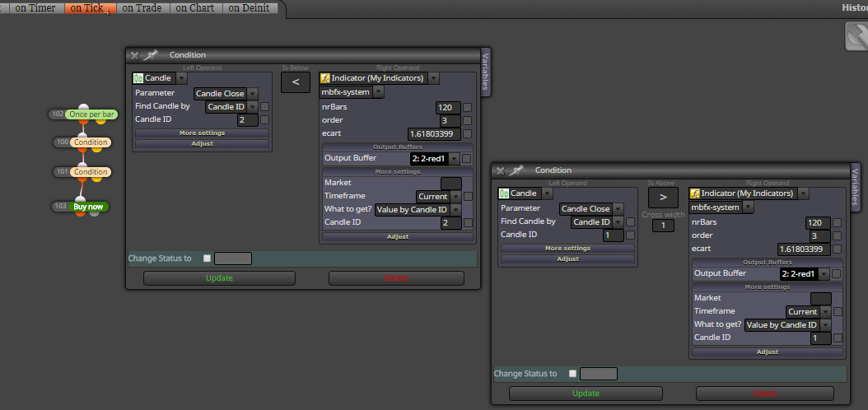Switch to the on Tick tab
Screen dimensions: 868x410
pos(91,7)
